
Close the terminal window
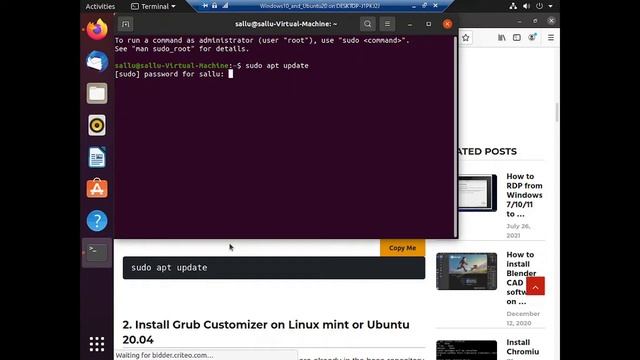click(x=447, y=24)
